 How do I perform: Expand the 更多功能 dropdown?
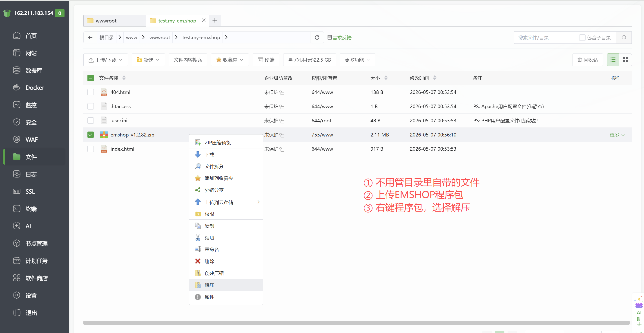coord(357,60)
